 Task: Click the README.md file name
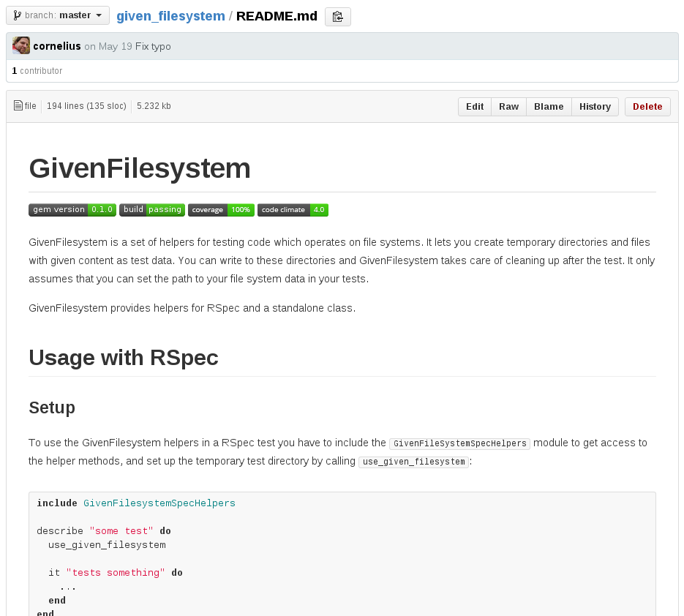tap(277, 16)
